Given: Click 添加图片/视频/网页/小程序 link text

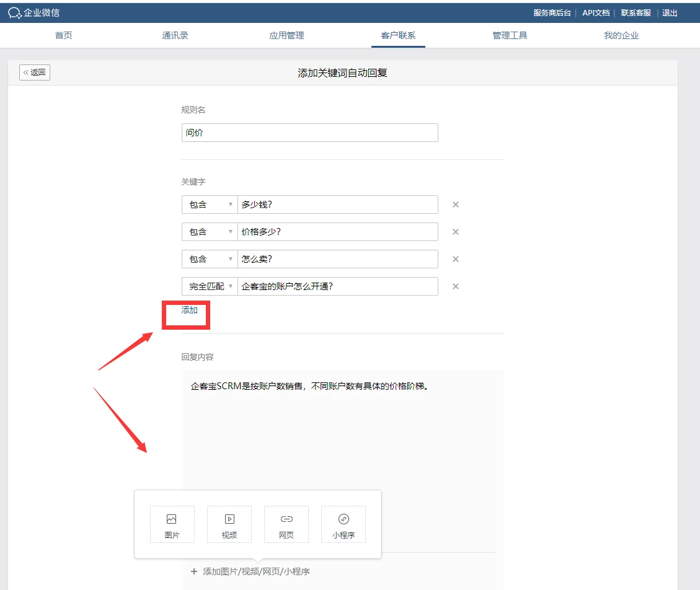Looking at the screenshot, I should 256,571.
